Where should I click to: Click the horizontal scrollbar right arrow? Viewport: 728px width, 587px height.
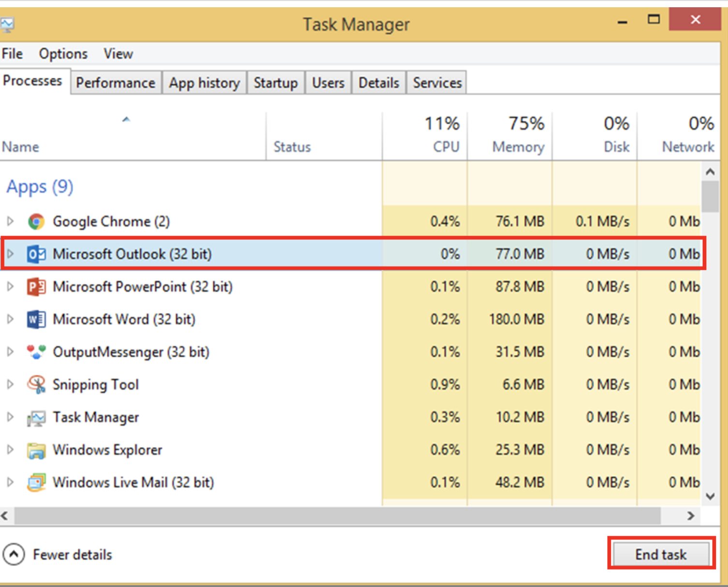[691, 516]
